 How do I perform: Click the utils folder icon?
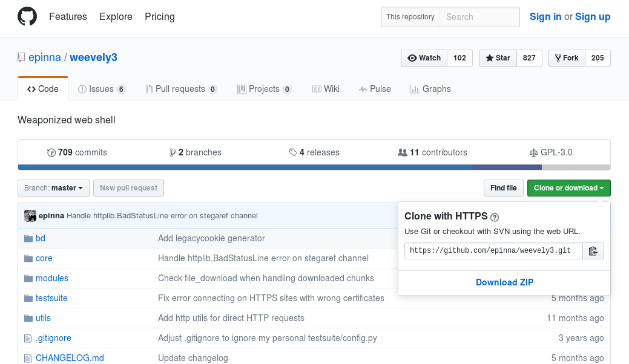(x=28, y=319)
